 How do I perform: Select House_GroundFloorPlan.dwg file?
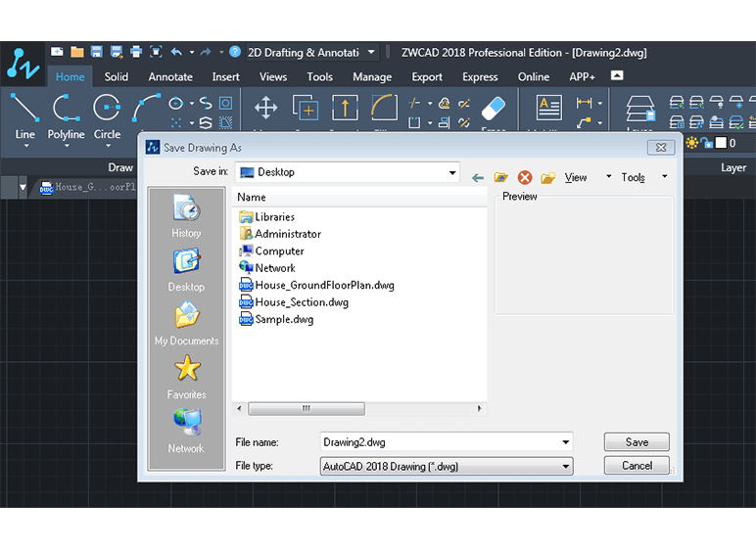316,285
